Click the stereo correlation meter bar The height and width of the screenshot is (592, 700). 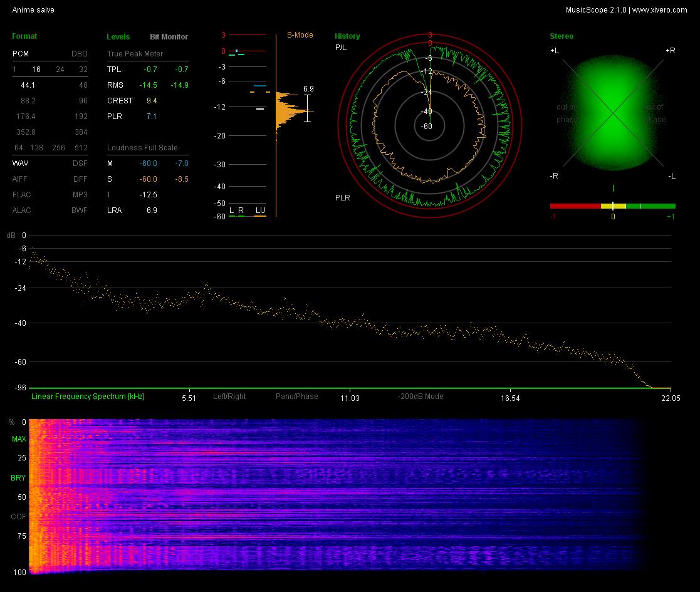point(612,206)
